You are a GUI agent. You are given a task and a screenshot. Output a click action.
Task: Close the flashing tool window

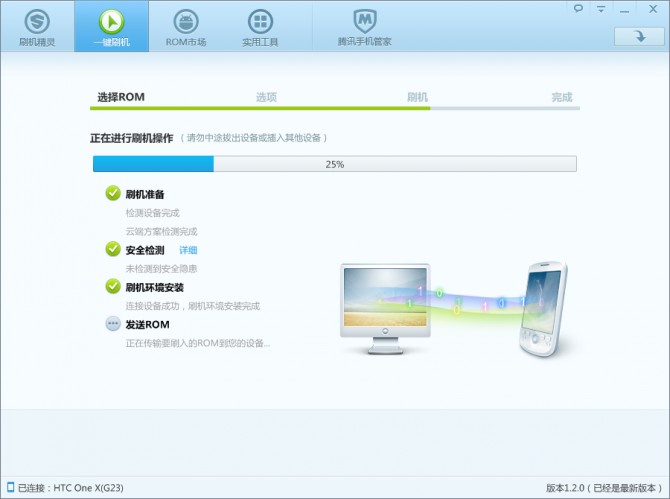click(x=653, y=9)
